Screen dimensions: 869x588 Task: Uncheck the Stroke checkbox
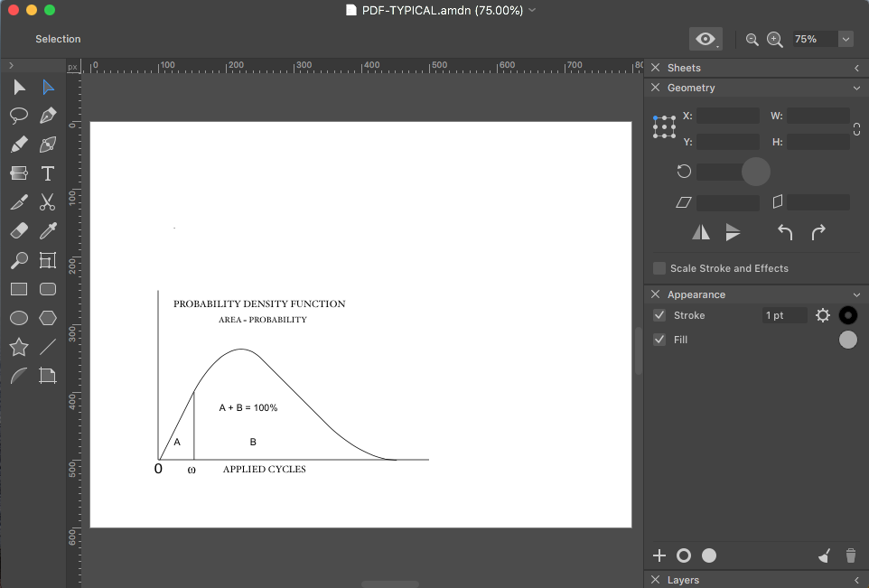coord(659,315)
